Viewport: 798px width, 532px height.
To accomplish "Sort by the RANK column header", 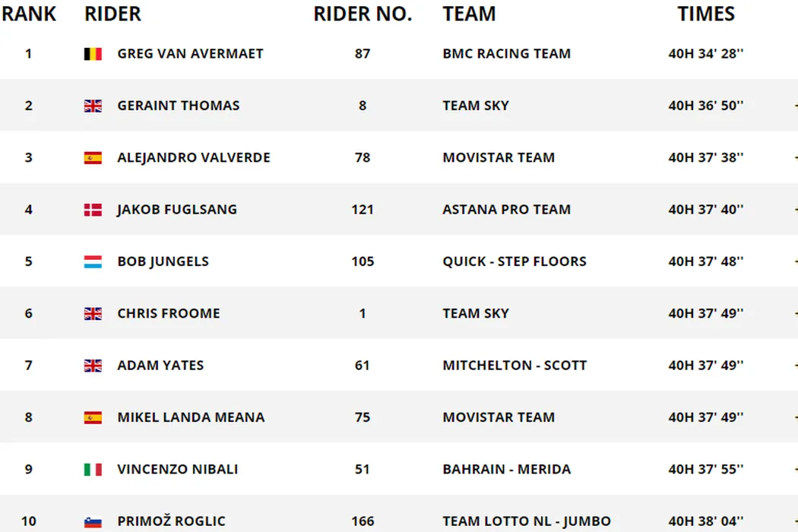I will pos(29,14).
